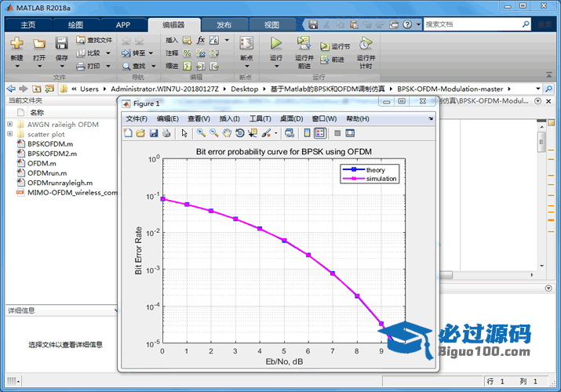561x392 pixels.
Task: Open the 工具(T) menu in Figure window
Action: pyautogui.click(x=260, y=118)
